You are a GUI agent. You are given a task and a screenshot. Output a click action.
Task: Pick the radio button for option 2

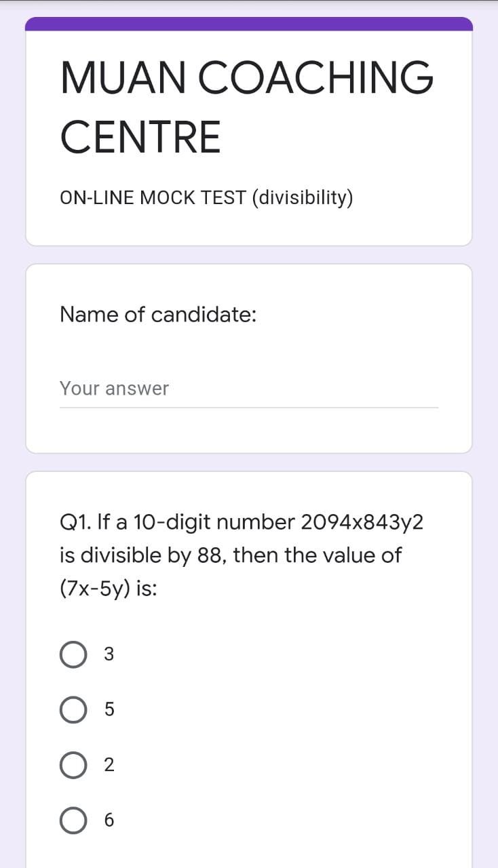(73, 766)
